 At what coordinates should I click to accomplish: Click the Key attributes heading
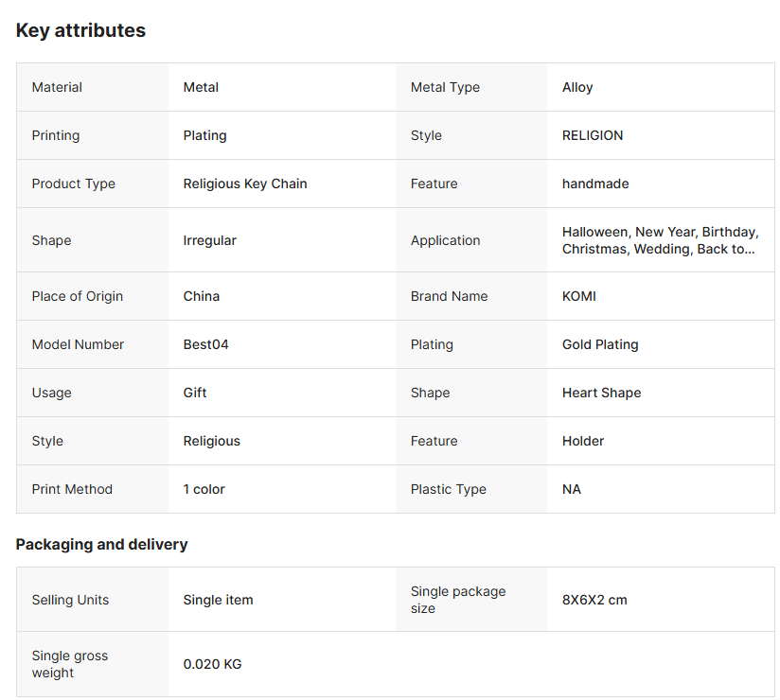click(80, 30)
